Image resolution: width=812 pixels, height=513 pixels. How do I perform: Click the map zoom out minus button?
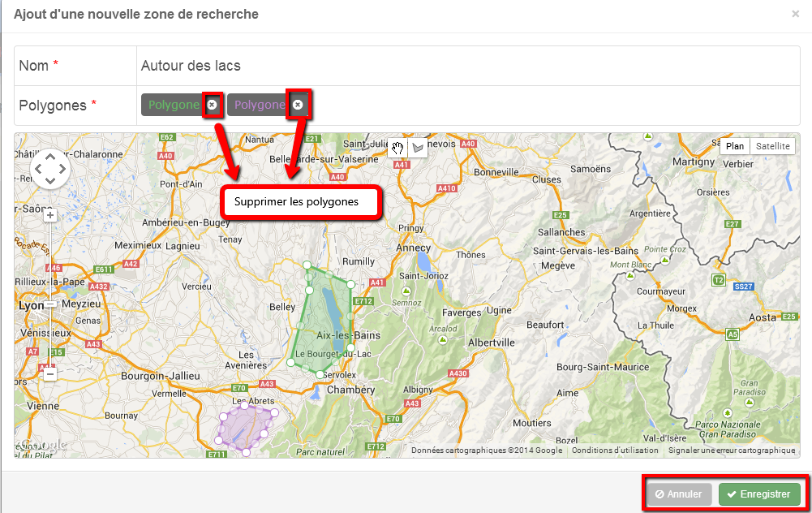tap(49, 373)
